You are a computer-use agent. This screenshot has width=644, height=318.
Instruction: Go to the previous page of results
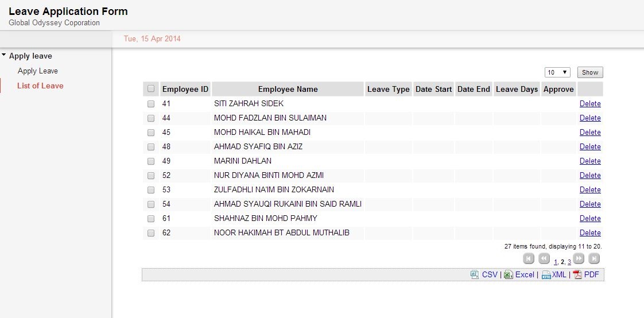[544, 259]
